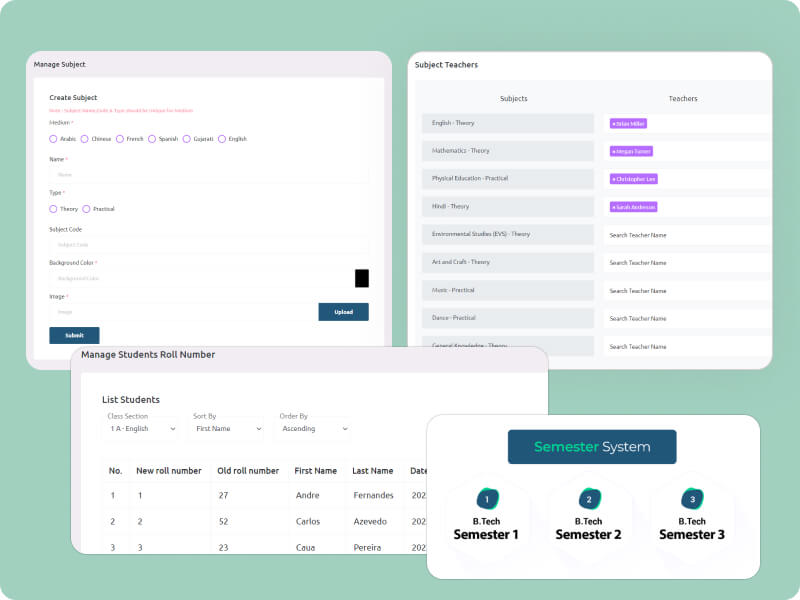Screen dimensions: 800x600
Task: Pick the Practical type radio button
Action: pos(86,209)
